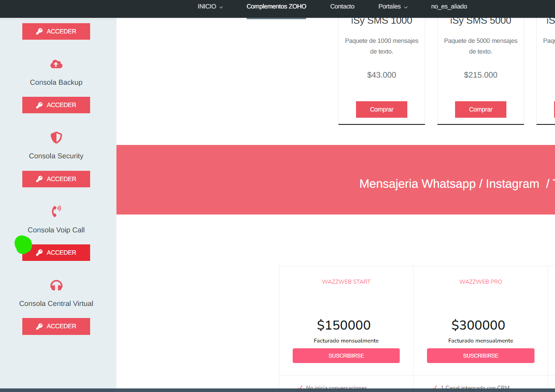Subscribe to the WAZZWEB START plan
The image size is (555, 392).
[x=346, y=356]
